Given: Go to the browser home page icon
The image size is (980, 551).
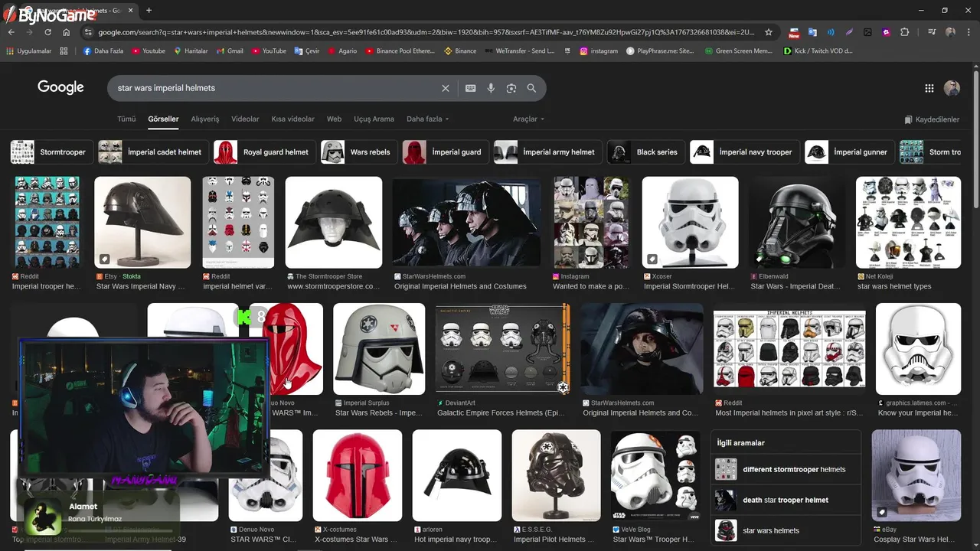Looking at the screenshot, I should point(66,32).
